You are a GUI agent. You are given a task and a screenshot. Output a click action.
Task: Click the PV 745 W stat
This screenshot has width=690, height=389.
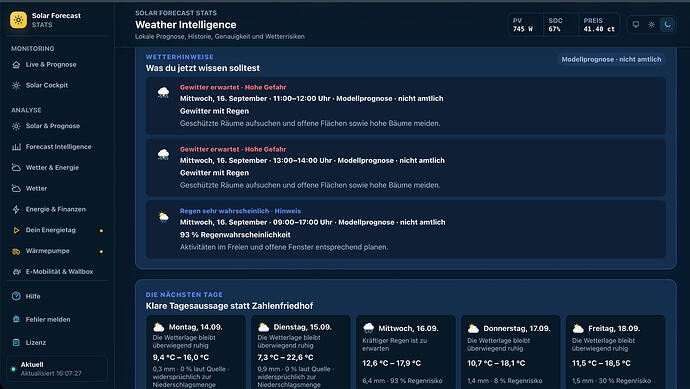point(525,25)
